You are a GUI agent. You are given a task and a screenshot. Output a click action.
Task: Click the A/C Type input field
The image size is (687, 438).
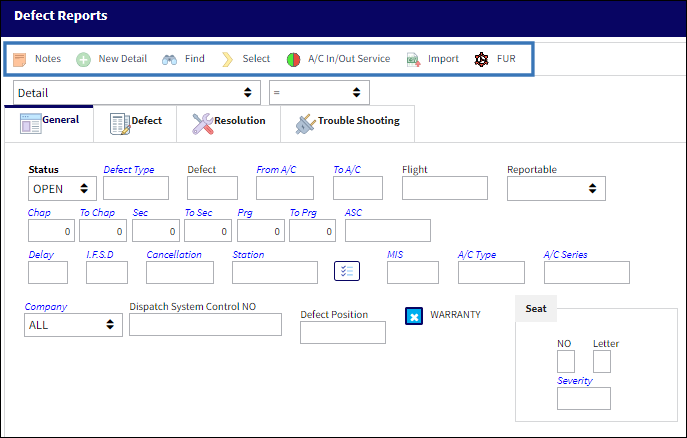491,272
